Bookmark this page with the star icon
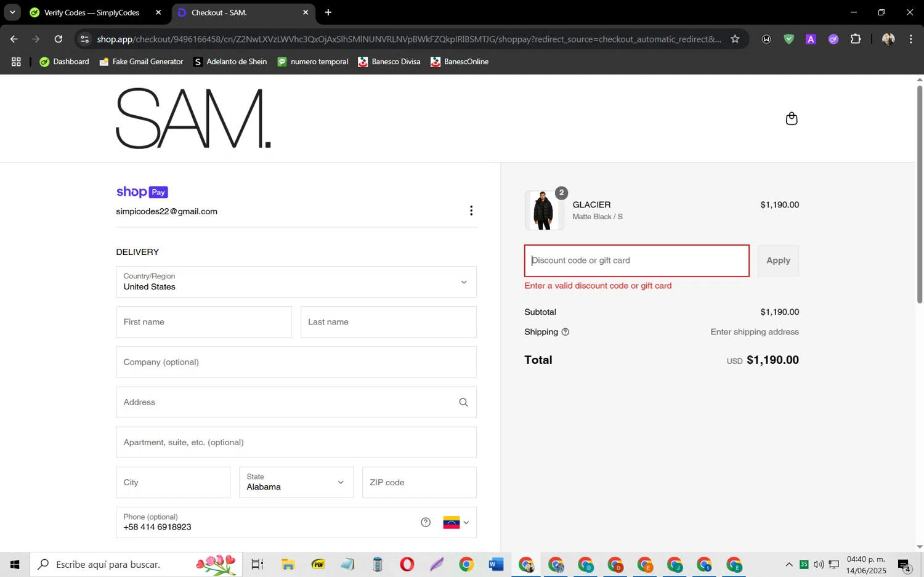This screenshot has width=924, height=577. [x=735, y=39]
